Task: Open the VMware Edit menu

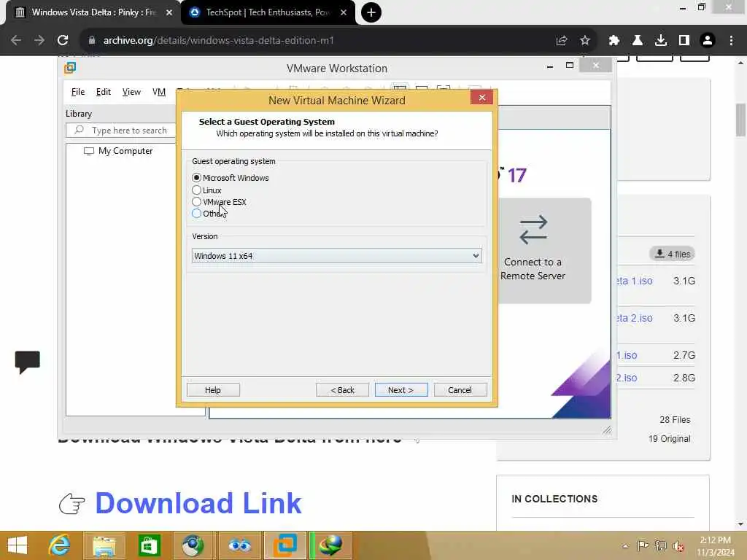Action: (104, 92)
